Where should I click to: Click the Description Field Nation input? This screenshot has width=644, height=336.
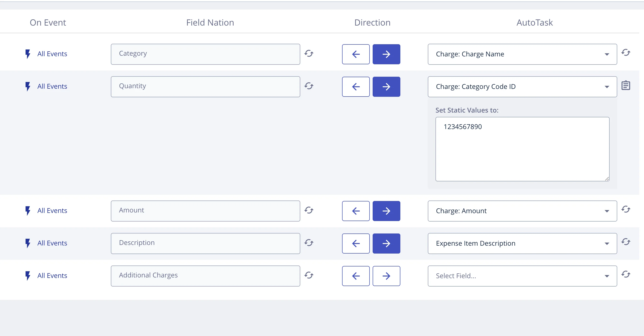[x=205, y=244]
